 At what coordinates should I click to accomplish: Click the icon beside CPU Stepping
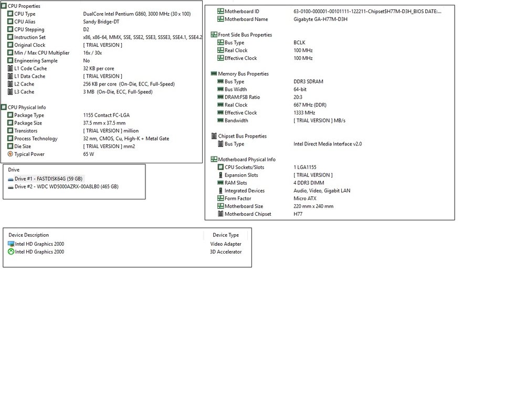(x=10, y=29)
